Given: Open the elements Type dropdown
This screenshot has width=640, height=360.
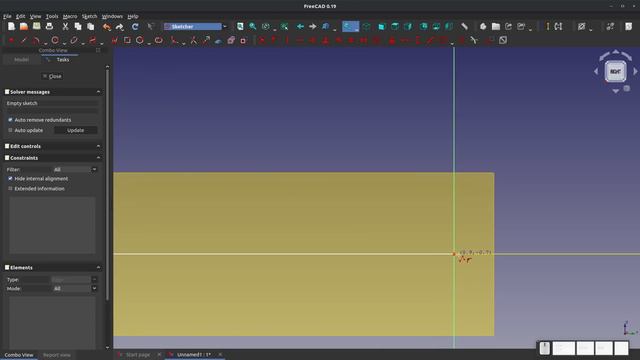Looking at the screenshot, I should [75, 280].
